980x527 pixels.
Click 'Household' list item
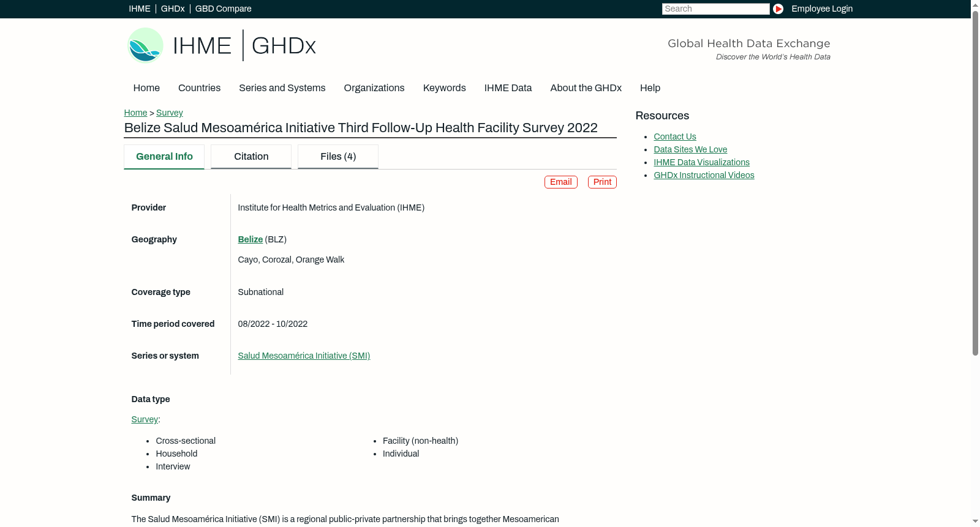176,454
